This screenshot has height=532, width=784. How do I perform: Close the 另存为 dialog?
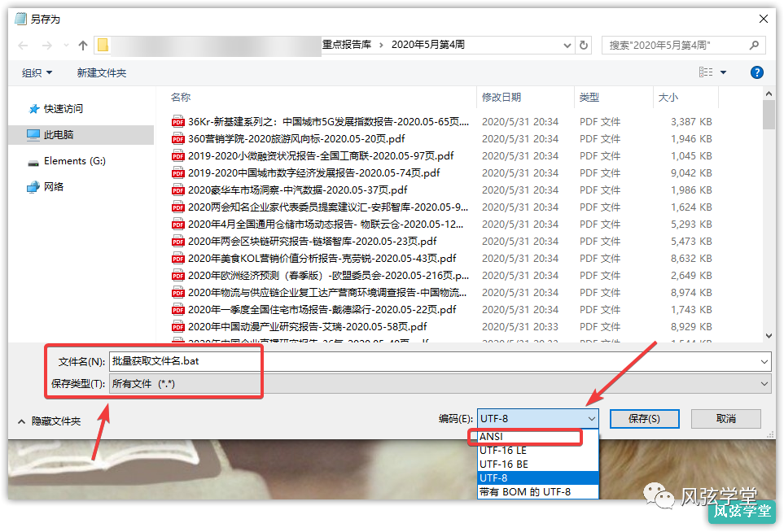(x=764, y=19)
